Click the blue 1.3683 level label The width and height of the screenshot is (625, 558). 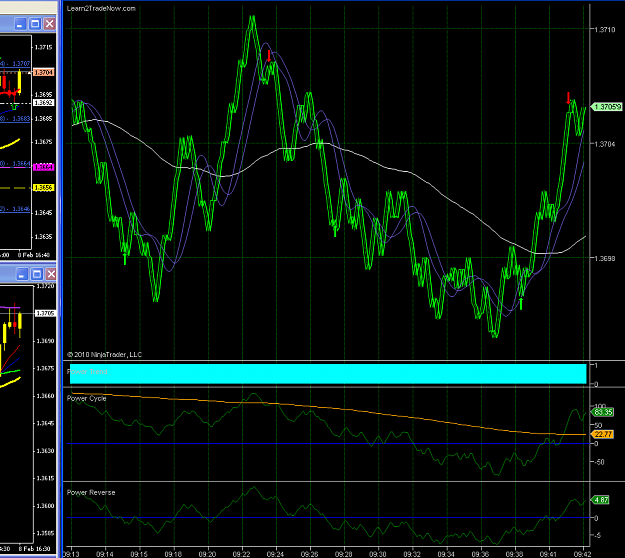pos(21,118)
